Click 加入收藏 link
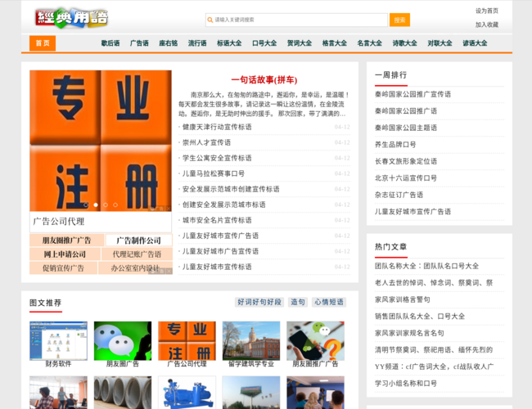Screen dimensions: 532x409 tap(486, 25)
